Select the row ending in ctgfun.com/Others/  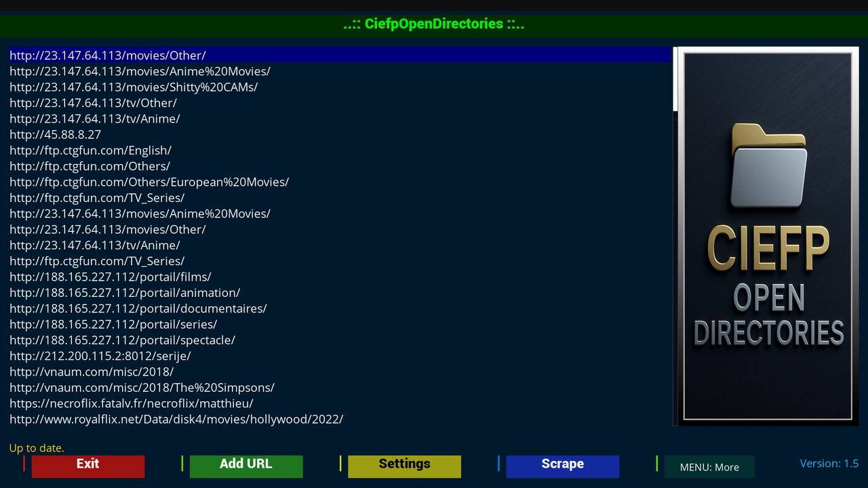340,166
